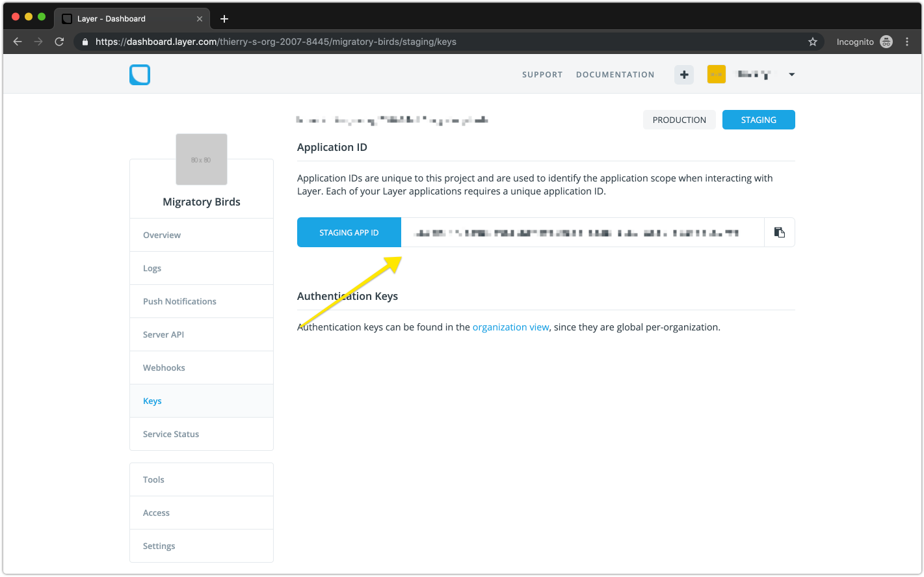Select Keys in the sidebar
924x577 pixels.
click(202, 401)
